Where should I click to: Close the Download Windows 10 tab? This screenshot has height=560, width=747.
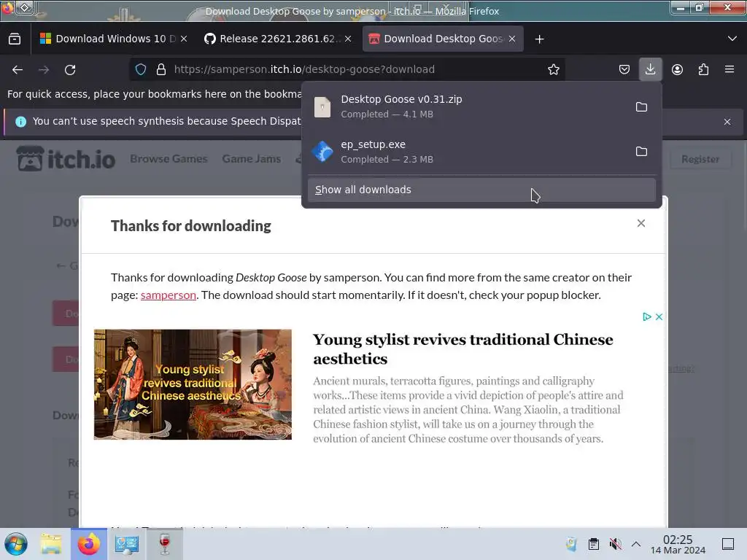[x=184, y=39]
